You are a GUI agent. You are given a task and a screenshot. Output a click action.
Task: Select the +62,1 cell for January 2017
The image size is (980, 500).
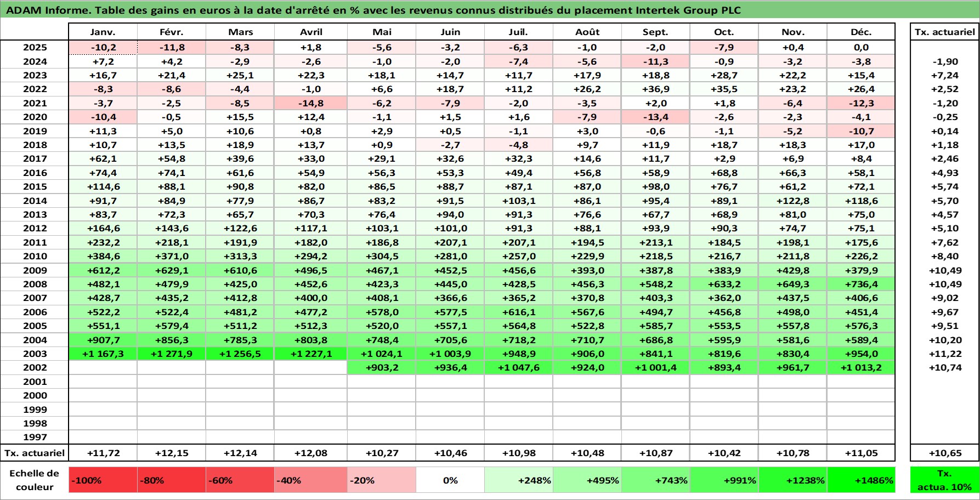(103, 158)
